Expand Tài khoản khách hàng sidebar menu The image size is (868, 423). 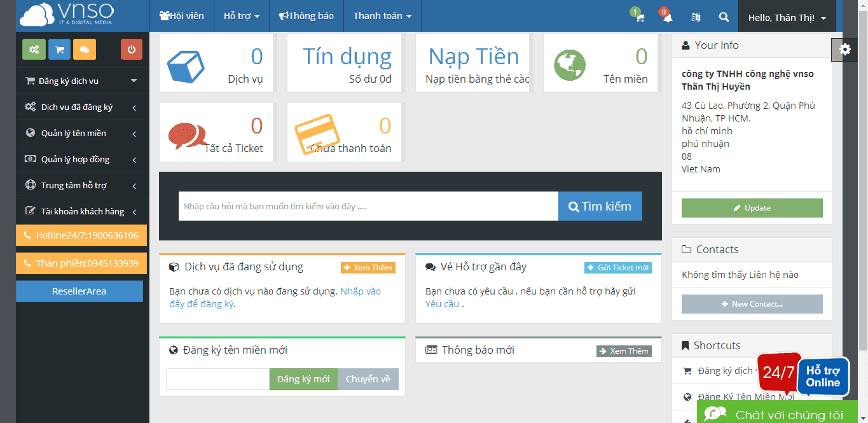(82, 211)
